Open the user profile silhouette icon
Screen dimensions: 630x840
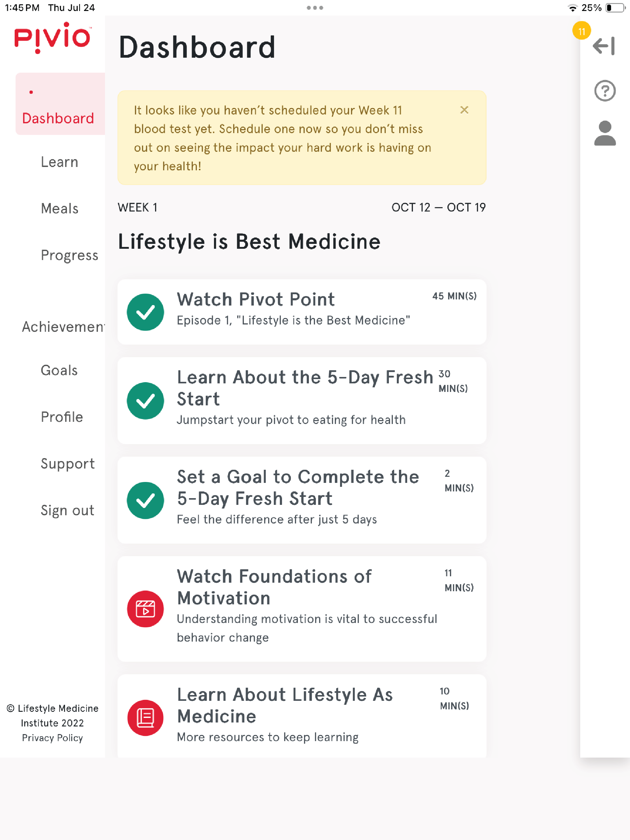(x=605, y=133)
